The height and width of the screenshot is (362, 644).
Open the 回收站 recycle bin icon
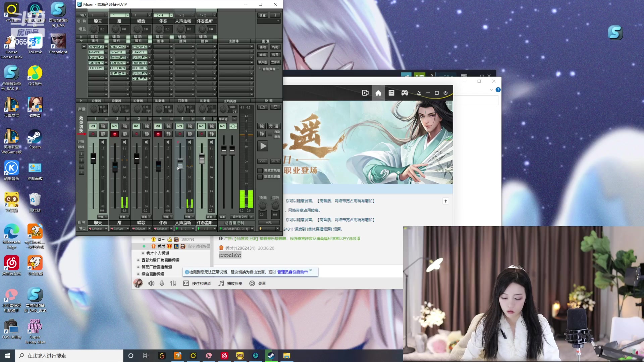click(x=35, y=202)
